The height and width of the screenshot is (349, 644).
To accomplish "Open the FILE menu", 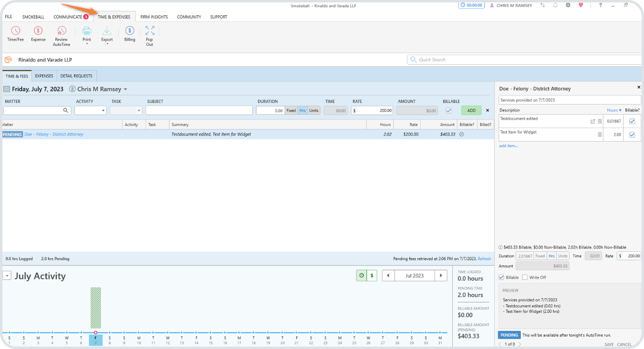I will (8, 17).
